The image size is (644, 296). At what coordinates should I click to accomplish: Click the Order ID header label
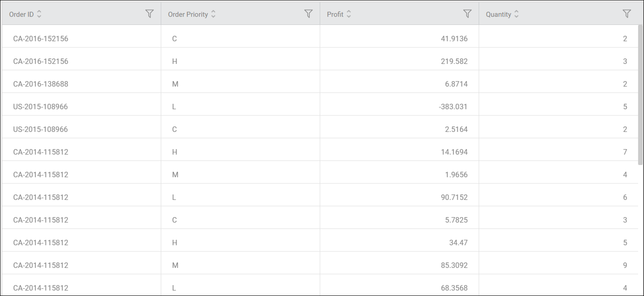point(21,15)
